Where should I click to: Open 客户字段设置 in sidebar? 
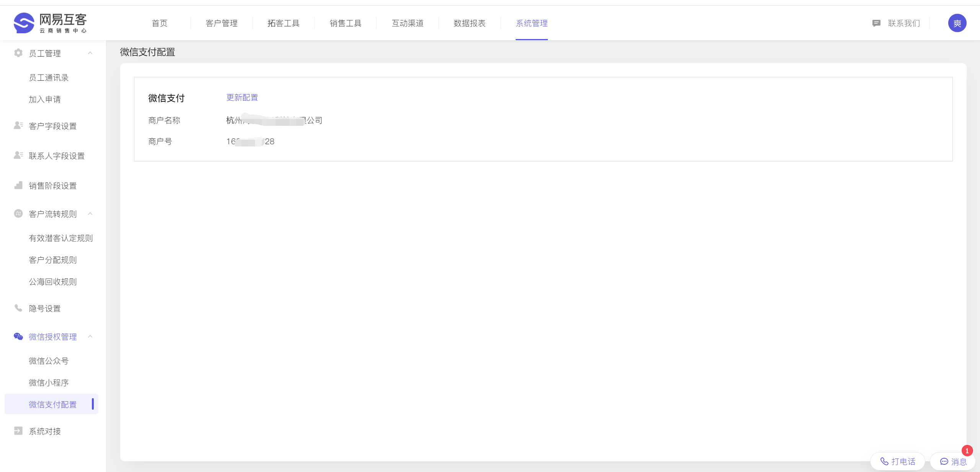coord(53,126)
